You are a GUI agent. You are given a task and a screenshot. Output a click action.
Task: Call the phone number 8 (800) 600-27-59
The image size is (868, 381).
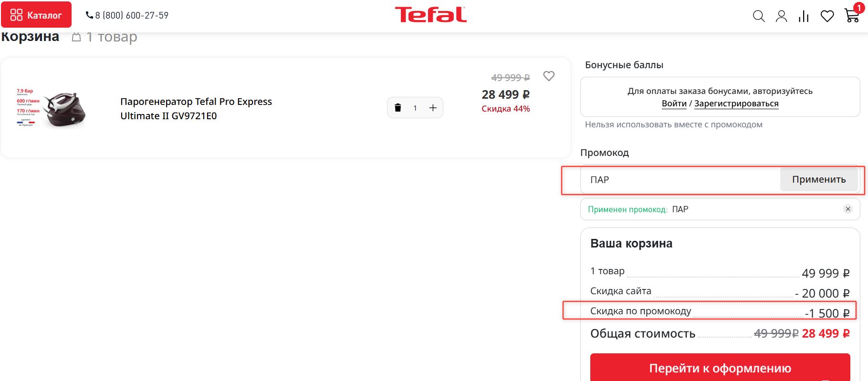(x=127, y=15)
